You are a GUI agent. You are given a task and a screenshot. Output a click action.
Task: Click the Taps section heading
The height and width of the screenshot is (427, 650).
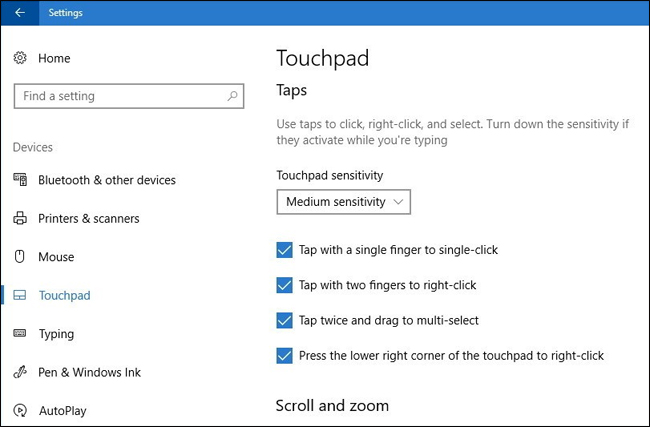[291, 91]
